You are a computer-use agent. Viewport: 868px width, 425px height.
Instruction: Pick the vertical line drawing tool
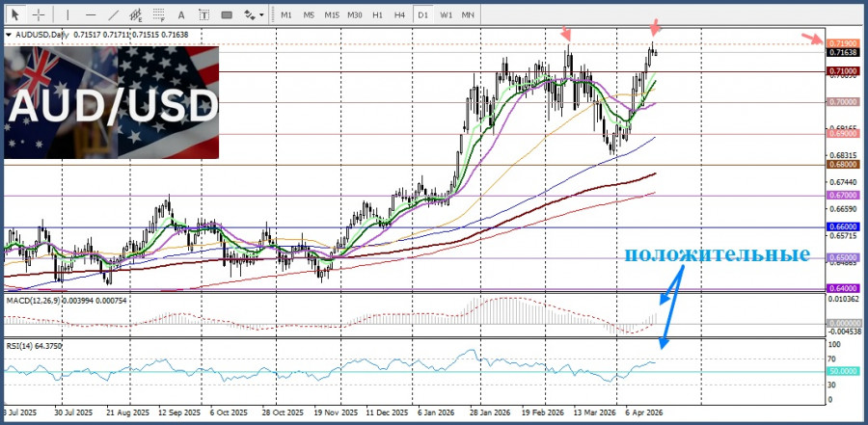(x=67, y=14)
